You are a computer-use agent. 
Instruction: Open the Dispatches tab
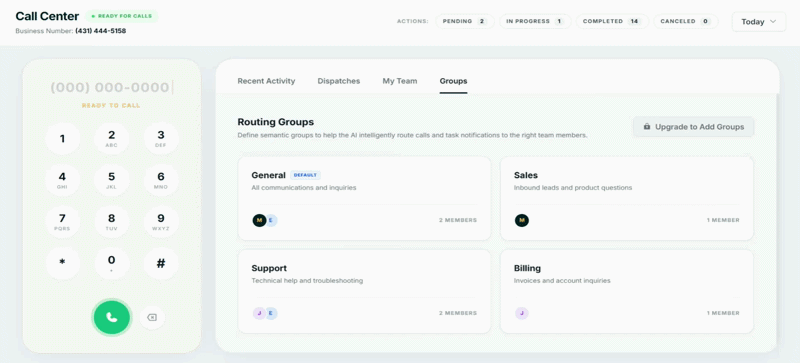339,81
